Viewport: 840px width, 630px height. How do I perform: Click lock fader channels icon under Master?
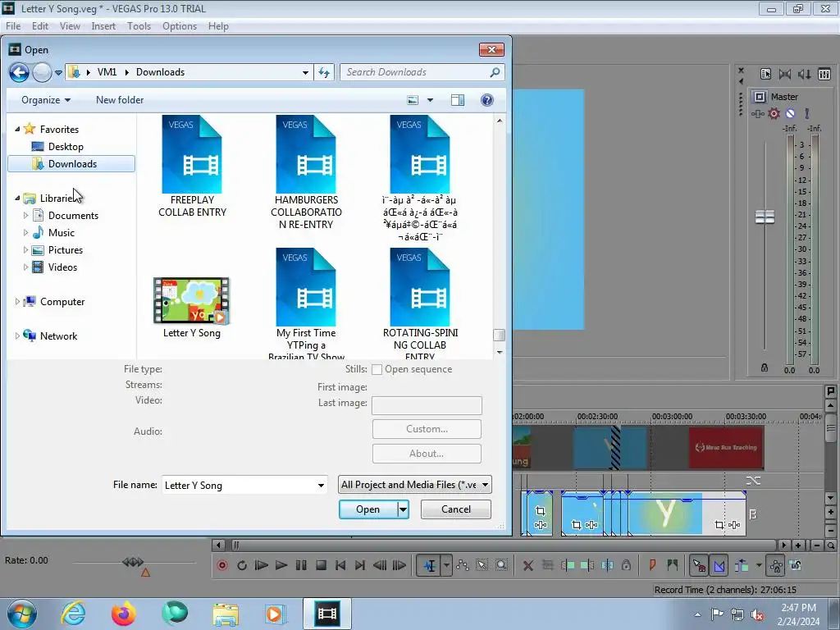point(765,367)
